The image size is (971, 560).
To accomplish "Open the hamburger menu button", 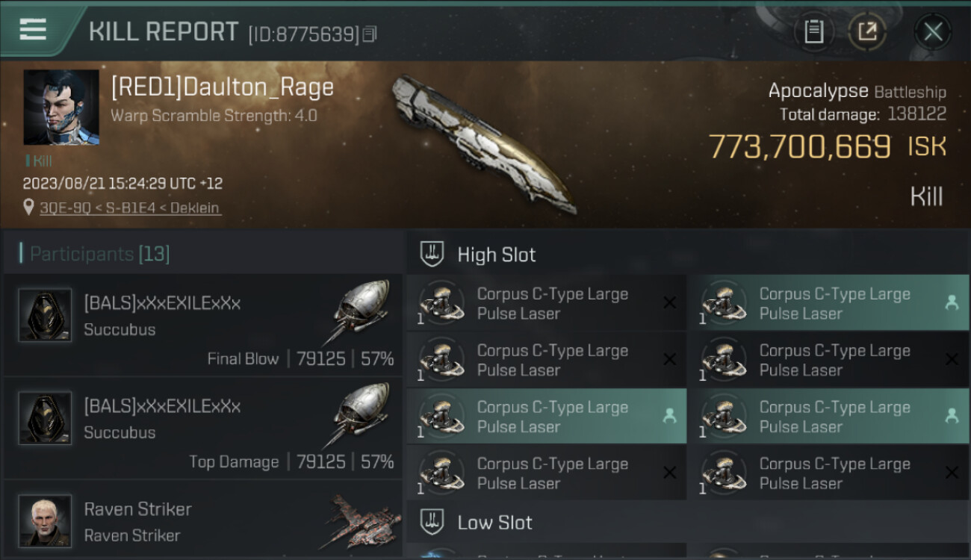I will point(33,30).
